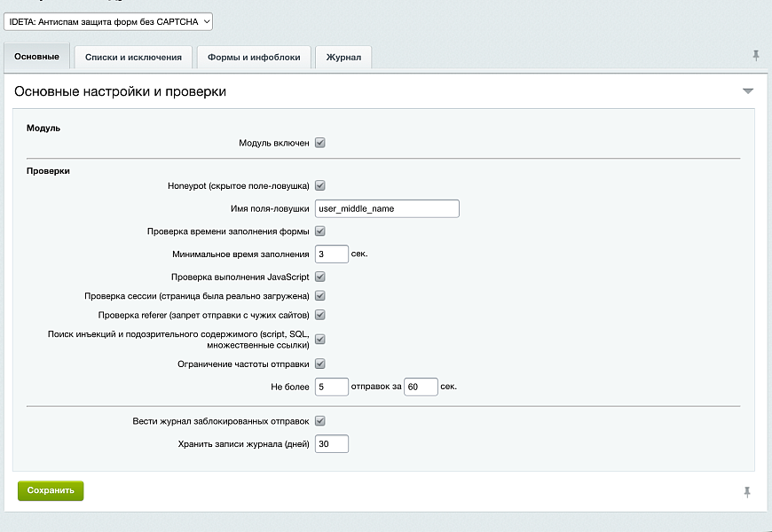Click the Модуль включен label
Viewport: 772px width, 532px height.
click(x=274, y=144)
